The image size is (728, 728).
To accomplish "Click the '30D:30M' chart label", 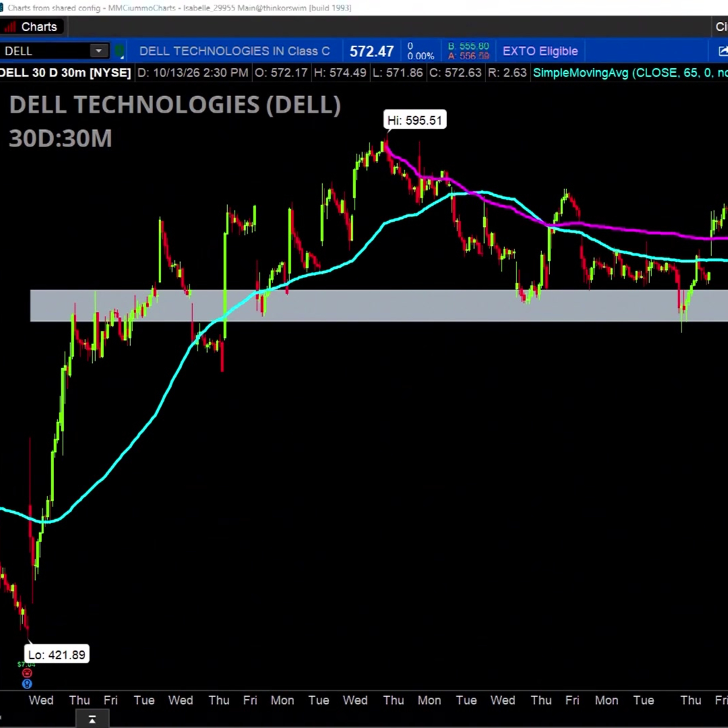I will [60, 138].
